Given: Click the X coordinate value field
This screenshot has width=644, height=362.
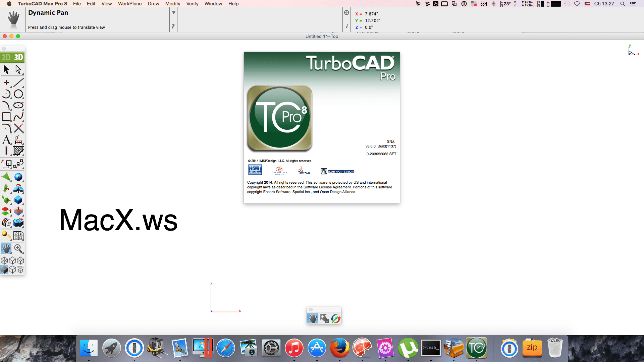Looking at the screenshot, I should click(371, 14).
